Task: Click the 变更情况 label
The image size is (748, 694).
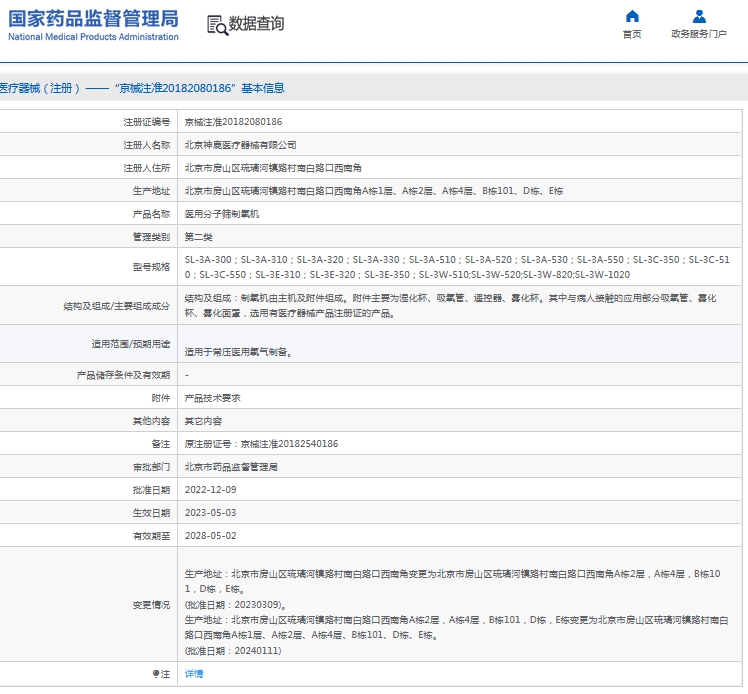Action: pyautogui.click(x=151, y=605)
